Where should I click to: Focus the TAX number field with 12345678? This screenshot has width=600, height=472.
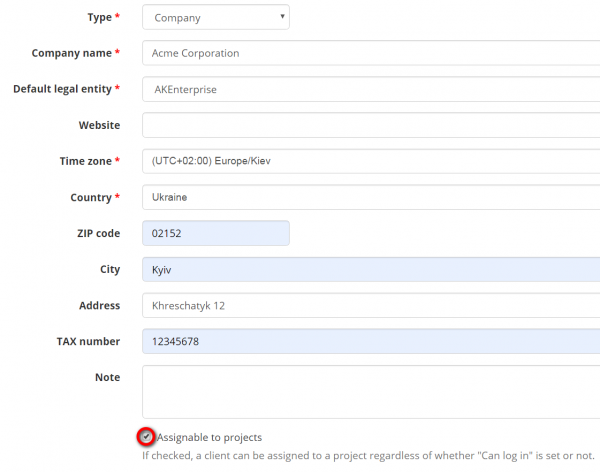[x=370, y=341]
